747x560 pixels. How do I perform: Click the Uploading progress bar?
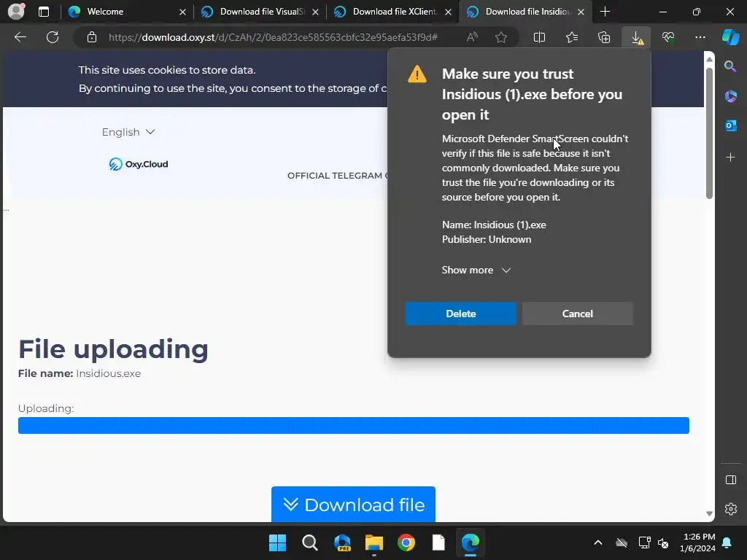coord(354,425)
